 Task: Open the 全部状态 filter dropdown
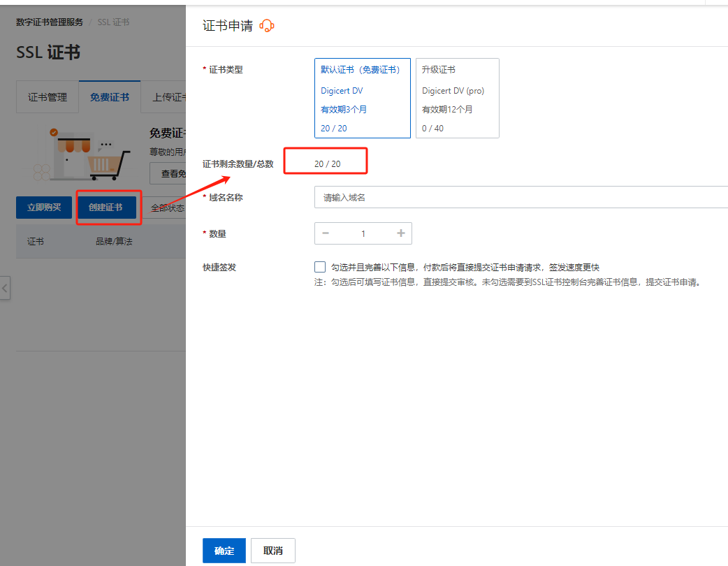pos(168,208)
